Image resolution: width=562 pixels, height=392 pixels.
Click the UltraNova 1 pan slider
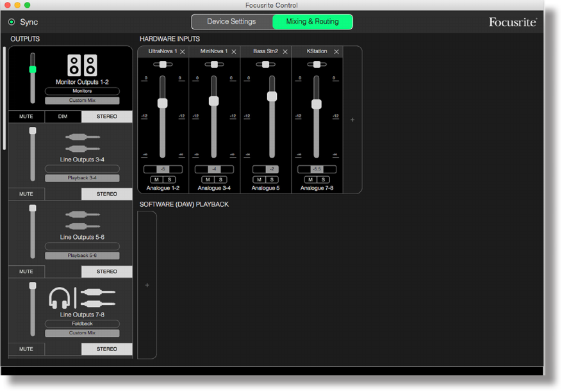point(163,65)
